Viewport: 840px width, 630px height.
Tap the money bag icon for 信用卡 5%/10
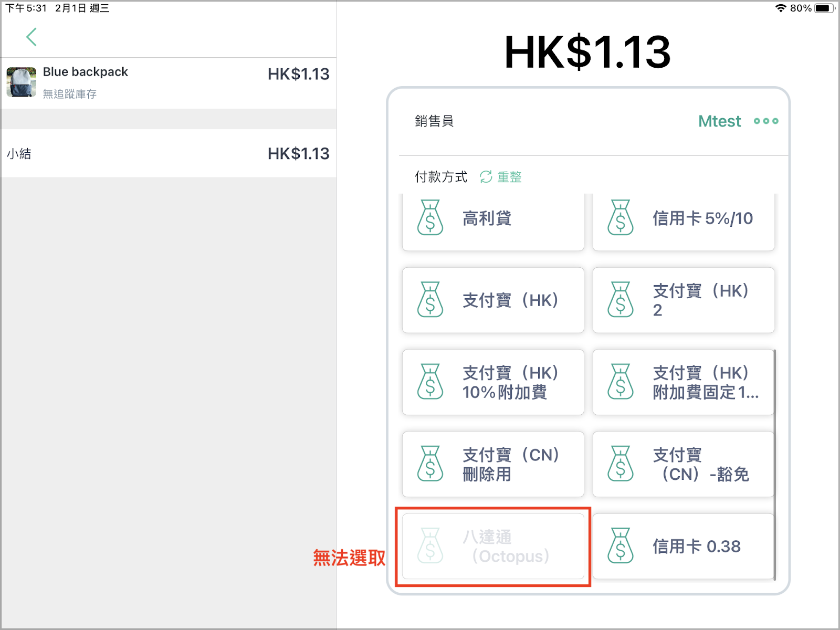tap(621, 217)
